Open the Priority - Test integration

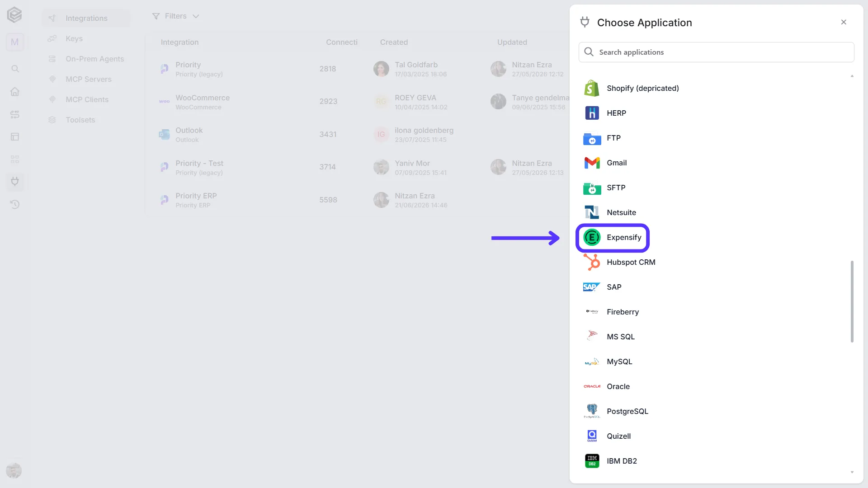pyautogui.click(x=357, y=167)
